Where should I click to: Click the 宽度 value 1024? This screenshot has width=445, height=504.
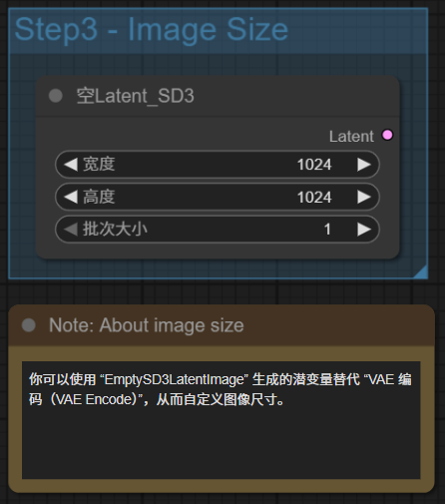(x=314, y=165)
